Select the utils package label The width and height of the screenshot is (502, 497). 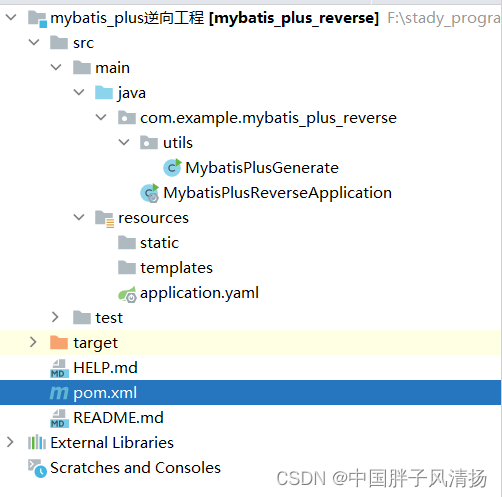click(178, 143)
